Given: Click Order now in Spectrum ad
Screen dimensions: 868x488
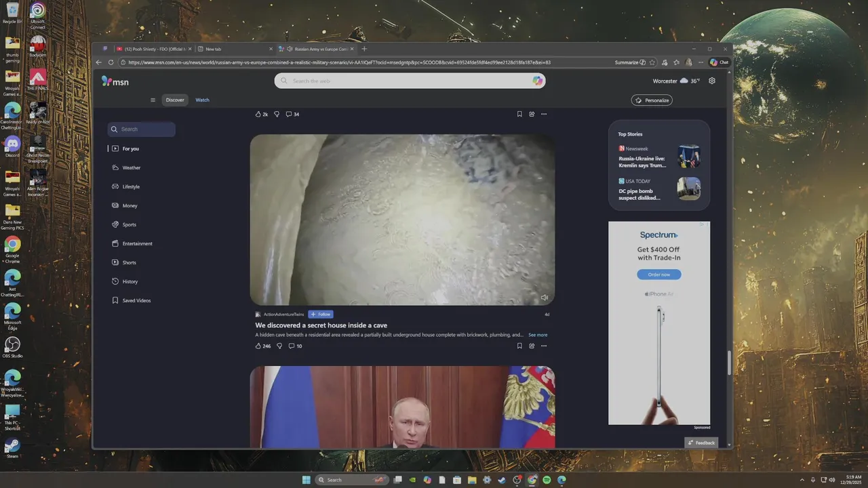Looking at the screenshot, I should tap(659, 274).
